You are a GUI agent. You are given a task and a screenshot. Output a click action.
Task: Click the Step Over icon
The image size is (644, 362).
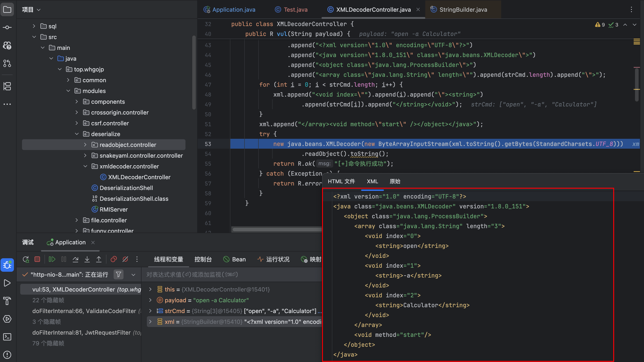tap(75, 259)
